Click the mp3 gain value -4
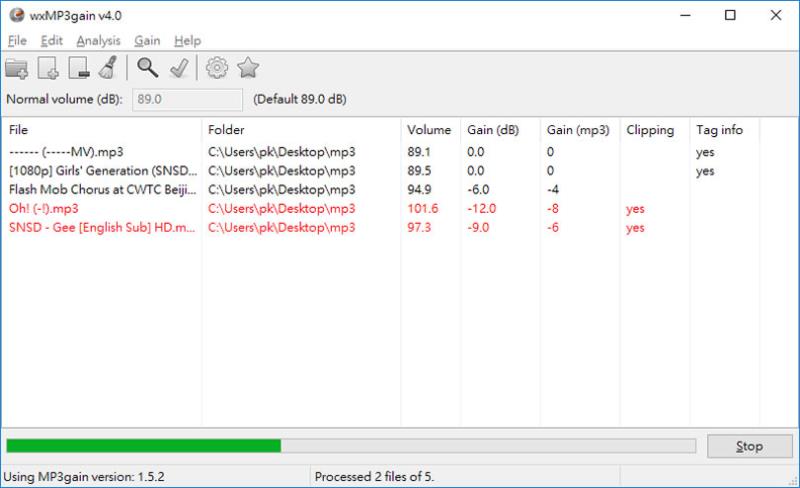 coord(553,190)
